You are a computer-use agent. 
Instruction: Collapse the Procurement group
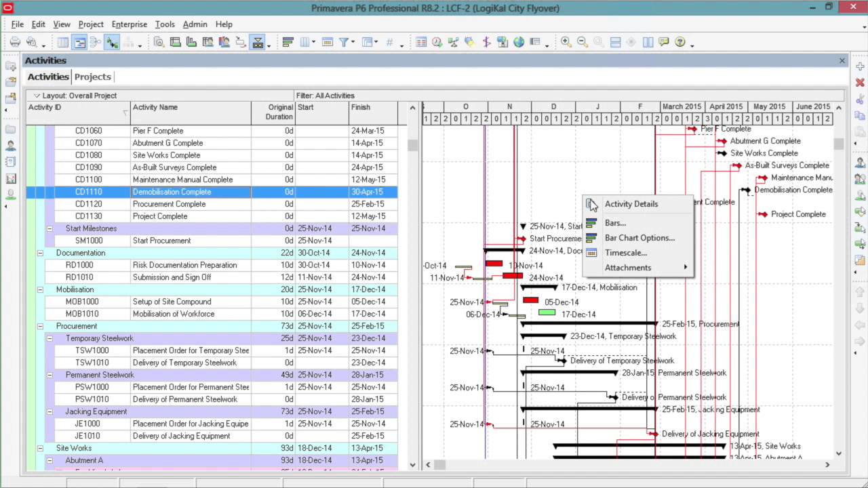(x=40, y=326)
